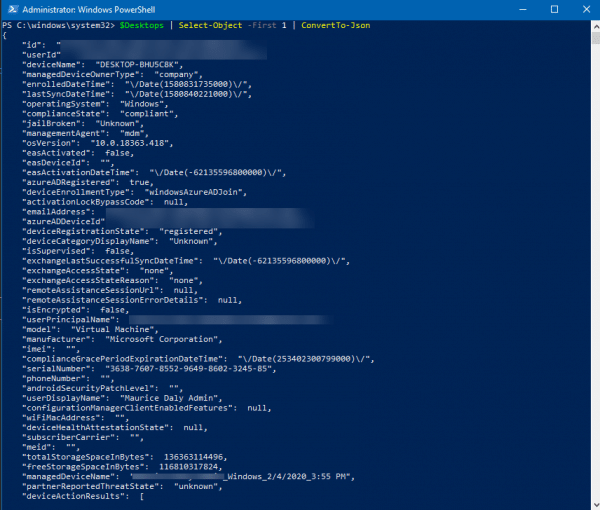Image resolution: width=600 pixels, height=510 pixels.
Task: Click the scrollbar up arrow
Action: 592,23
